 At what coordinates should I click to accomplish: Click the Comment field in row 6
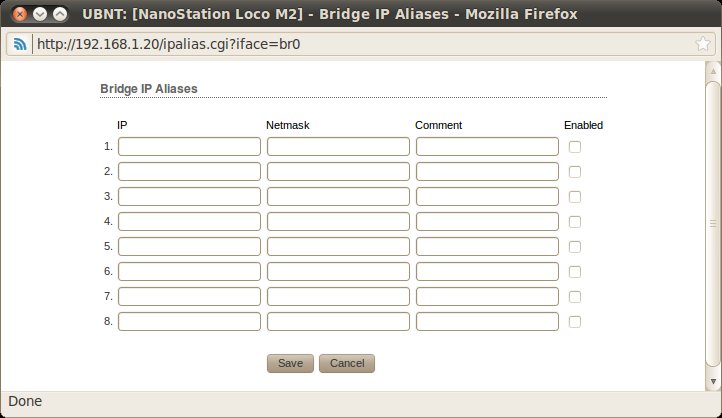coord(487,272)
